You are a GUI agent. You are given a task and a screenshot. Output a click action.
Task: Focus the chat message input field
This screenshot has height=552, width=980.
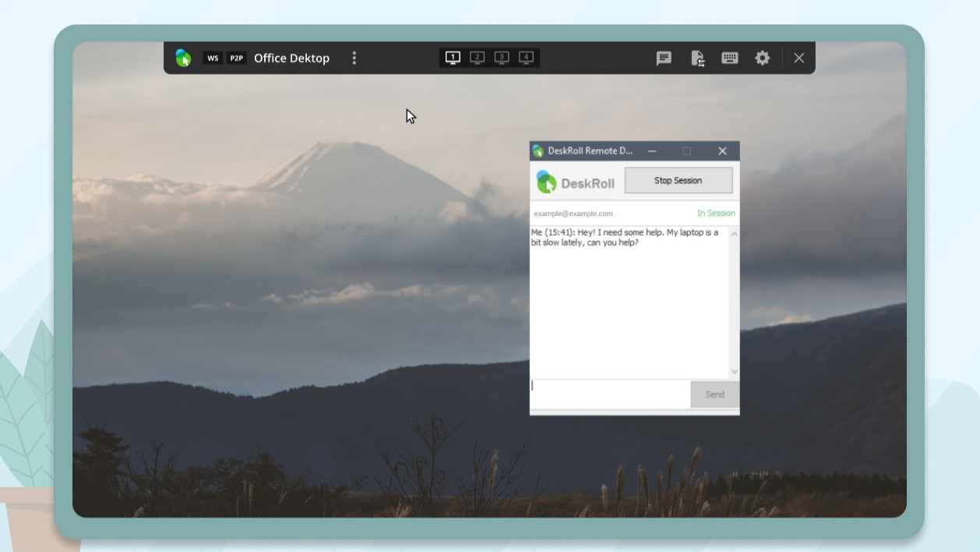point(609,394)
